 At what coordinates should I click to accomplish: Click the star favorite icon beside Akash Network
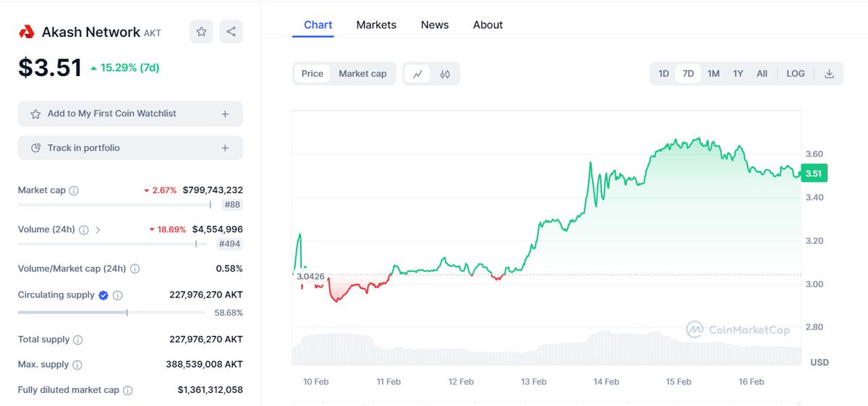click(201, 32)
